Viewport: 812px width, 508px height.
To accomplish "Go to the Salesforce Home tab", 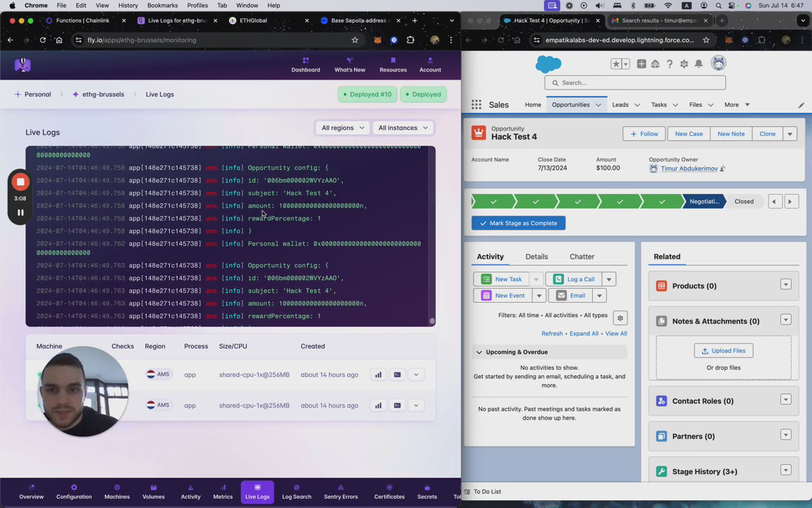I will pos(533,104).
